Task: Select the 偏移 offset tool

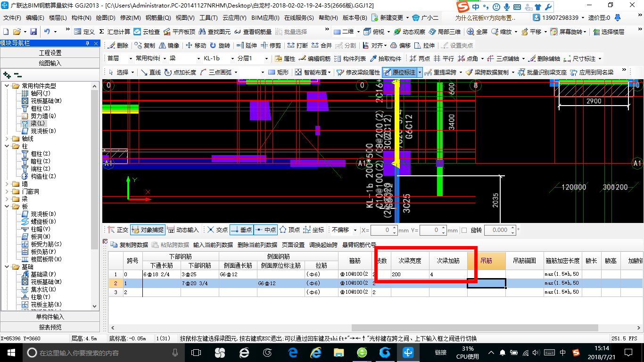Action: click(400, 45)
